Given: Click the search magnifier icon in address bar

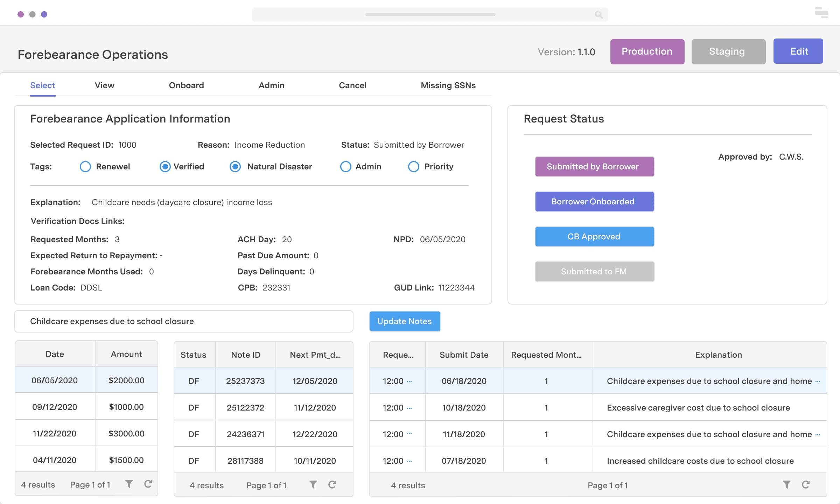Looking at the screenshot, I should pos(598,15).
